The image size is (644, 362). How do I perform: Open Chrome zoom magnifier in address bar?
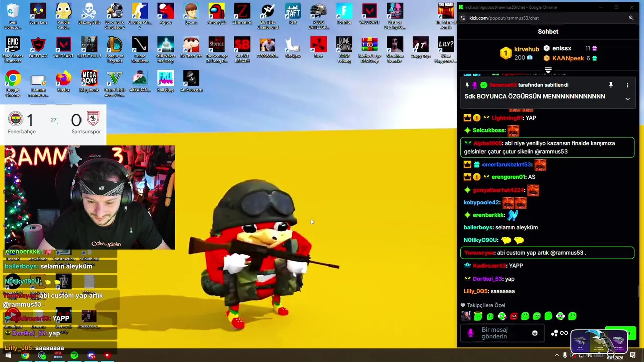click(631, 18)
